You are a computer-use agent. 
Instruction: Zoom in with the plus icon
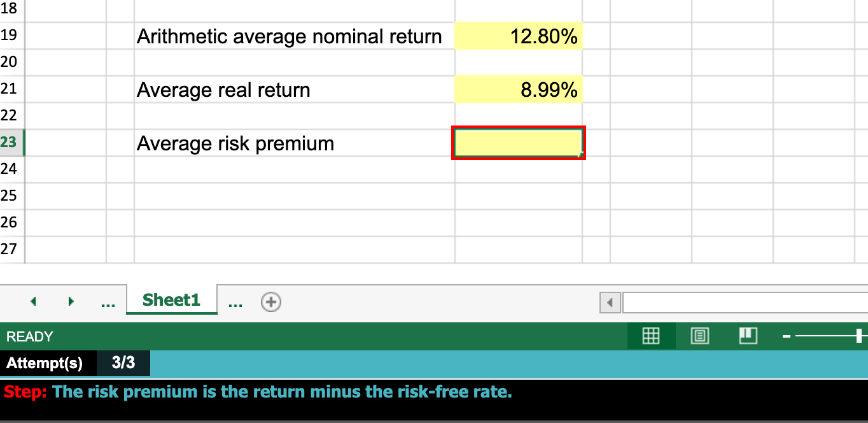(864, 336)
